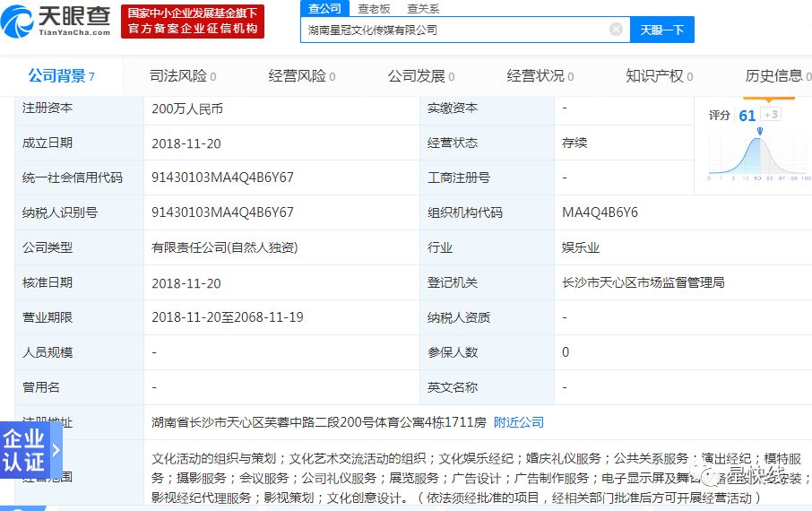Viewport: 812px width, 511px height.
Task: Select the 统一社会信用代码 value 91430103MA4Q4B6Y67
Action: 222,178
